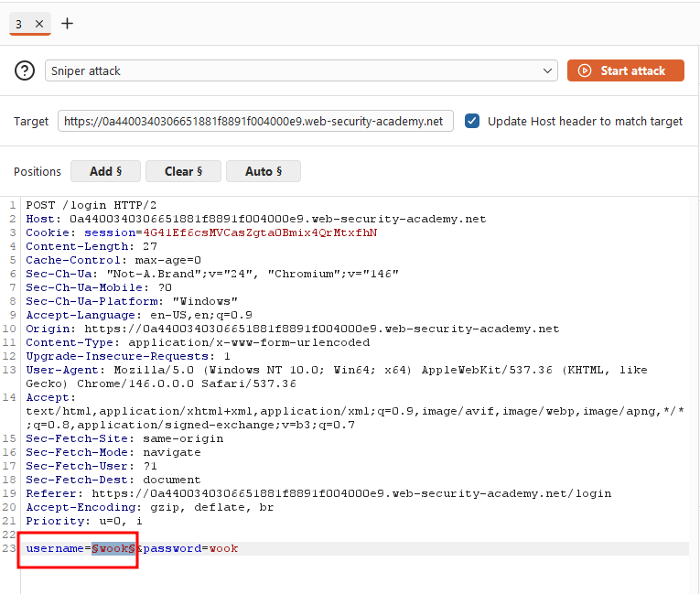Click the Origin header line
700x594 pixels.
(293, 329)
